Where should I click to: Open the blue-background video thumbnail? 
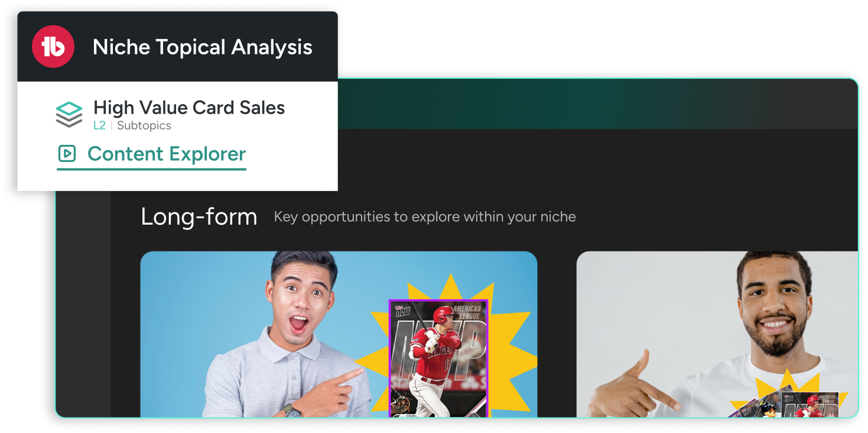point(339,334)
